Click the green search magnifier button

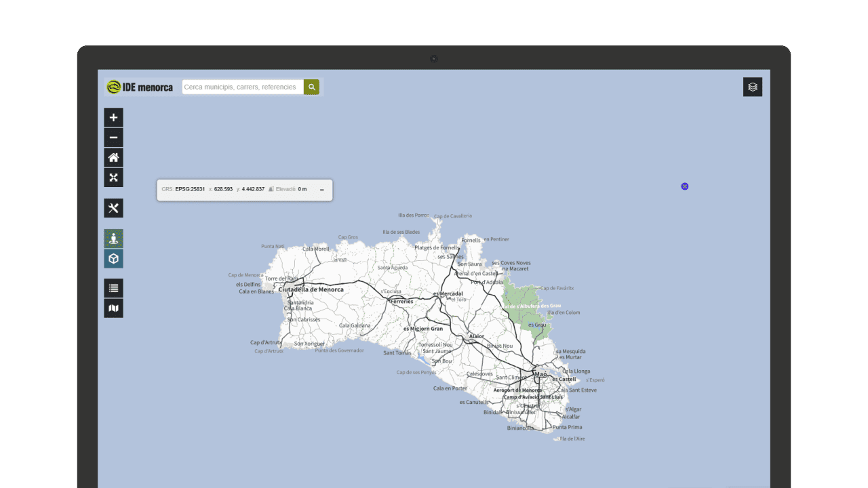(311, 87)
